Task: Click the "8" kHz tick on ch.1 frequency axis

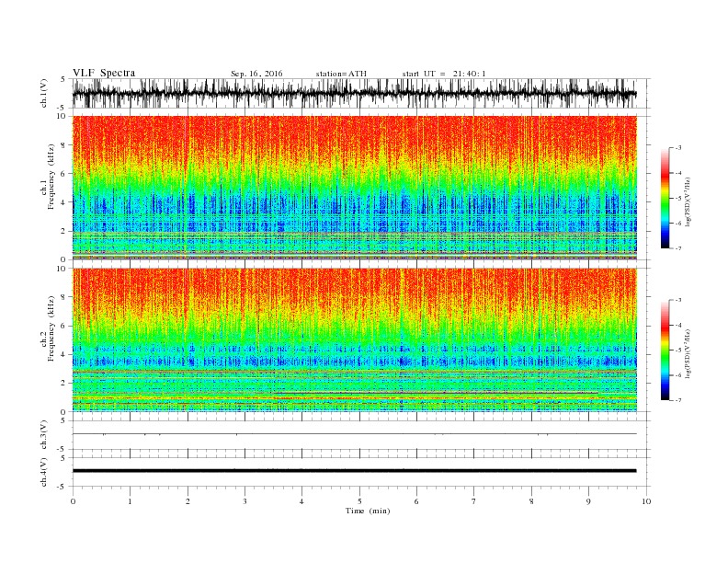Action: [x=64, y=145]
